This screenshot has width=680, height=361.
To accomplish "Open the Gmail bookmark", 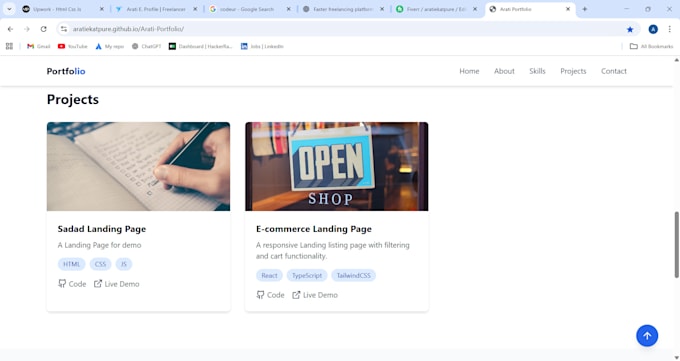I will coord(39,46).
